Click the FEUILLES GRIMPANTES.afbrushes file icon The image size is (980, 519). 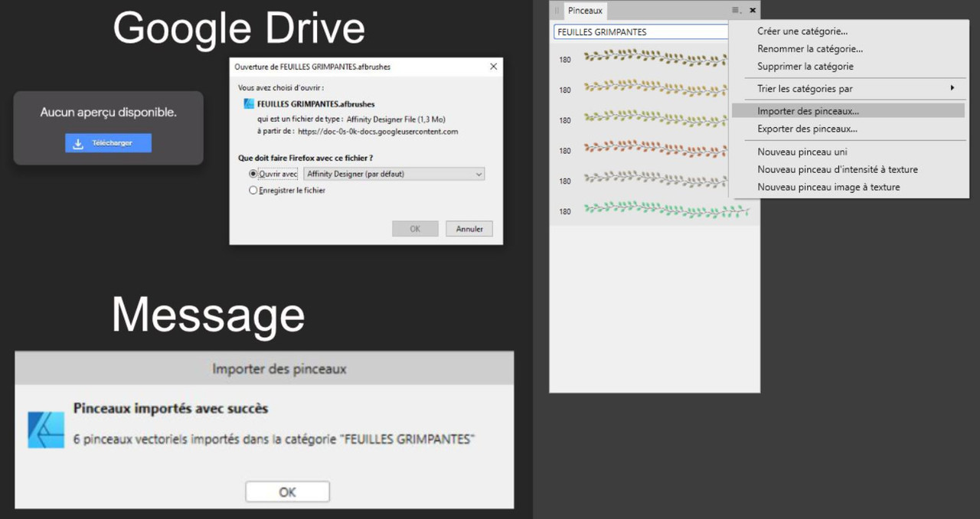pyautogui.click(x=249, y=103)
